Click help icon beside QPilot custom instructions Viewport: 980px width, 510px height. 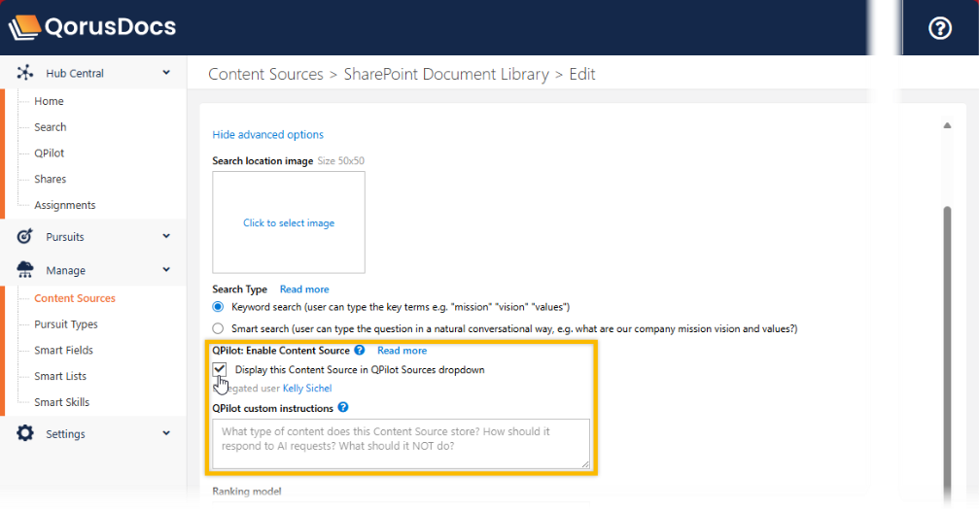[x=343, y=408]
